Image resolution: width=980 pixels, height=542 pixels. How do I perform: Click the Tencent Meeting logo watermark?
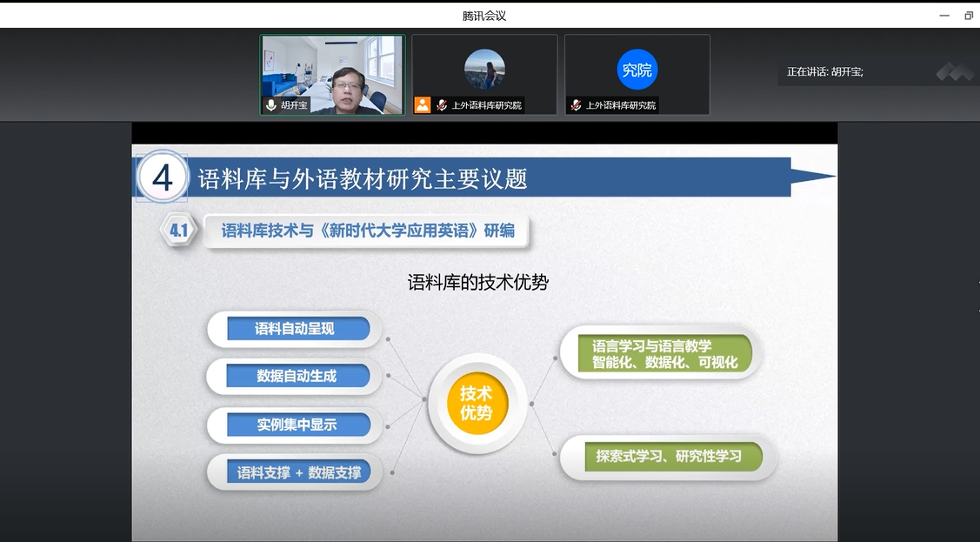coord(954,72)
